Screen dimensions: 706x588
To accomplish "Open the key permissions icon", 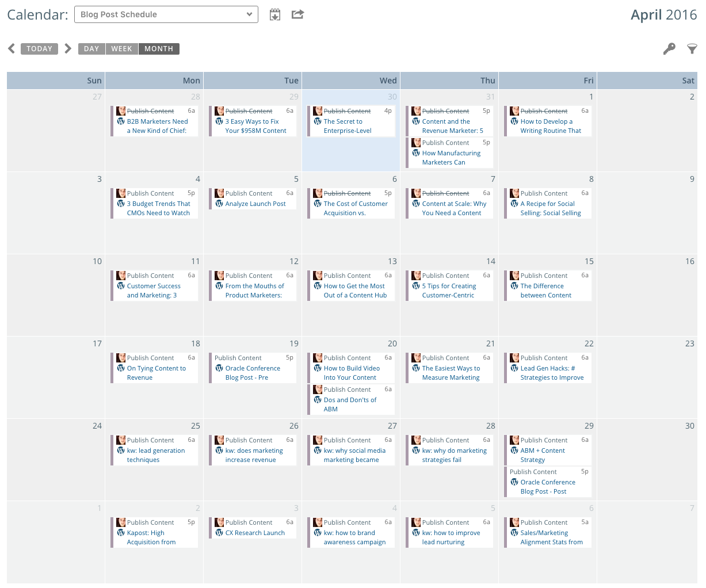I will click(669, 49).
